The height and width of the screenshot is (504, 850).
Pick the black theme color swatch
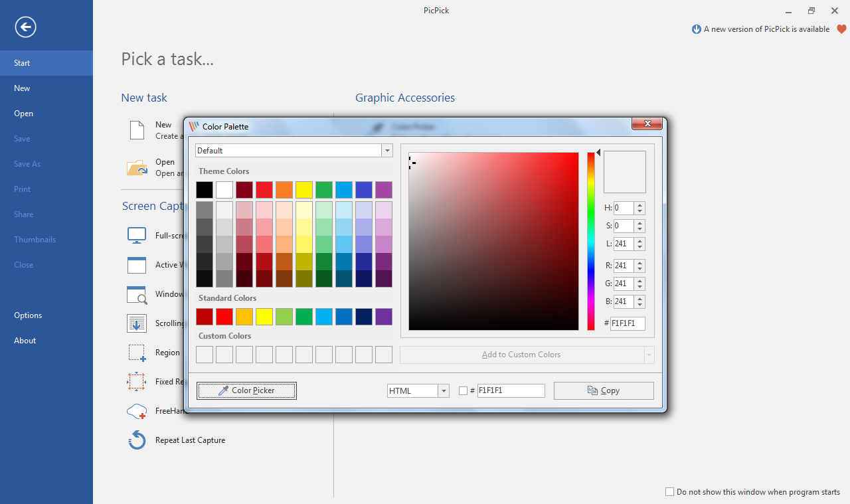pos(205,190)
